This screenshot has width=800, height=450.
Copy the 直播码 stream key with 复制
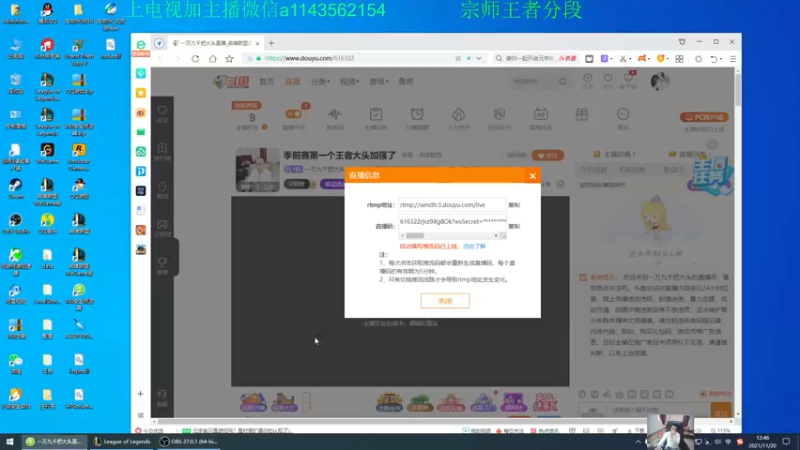click(x=514, y=226)
